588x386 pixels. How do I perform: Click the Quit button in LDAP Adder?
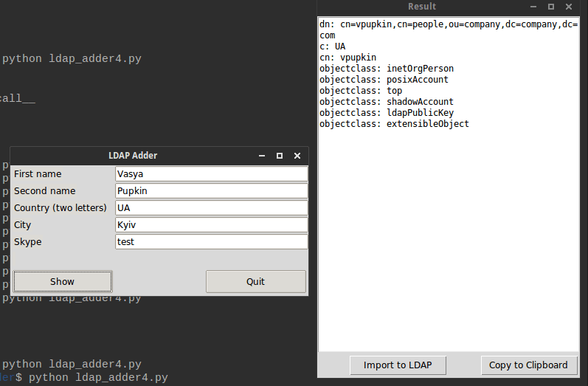256,281
